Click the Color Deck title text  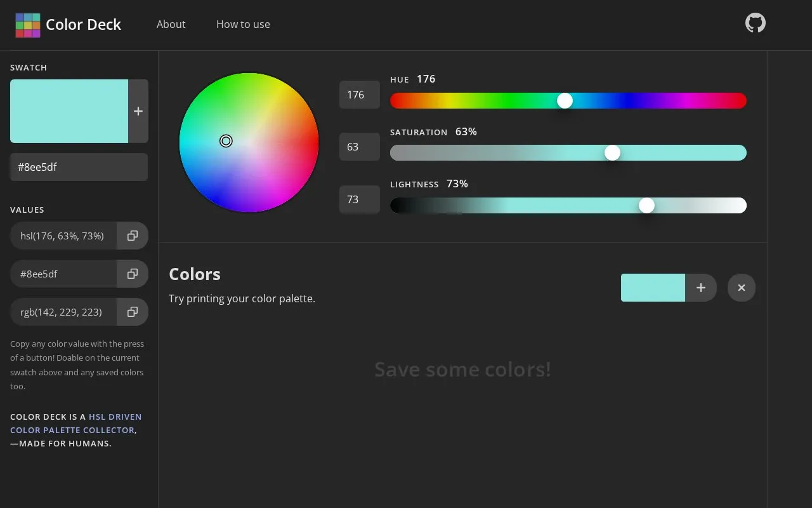click(83, 25)
